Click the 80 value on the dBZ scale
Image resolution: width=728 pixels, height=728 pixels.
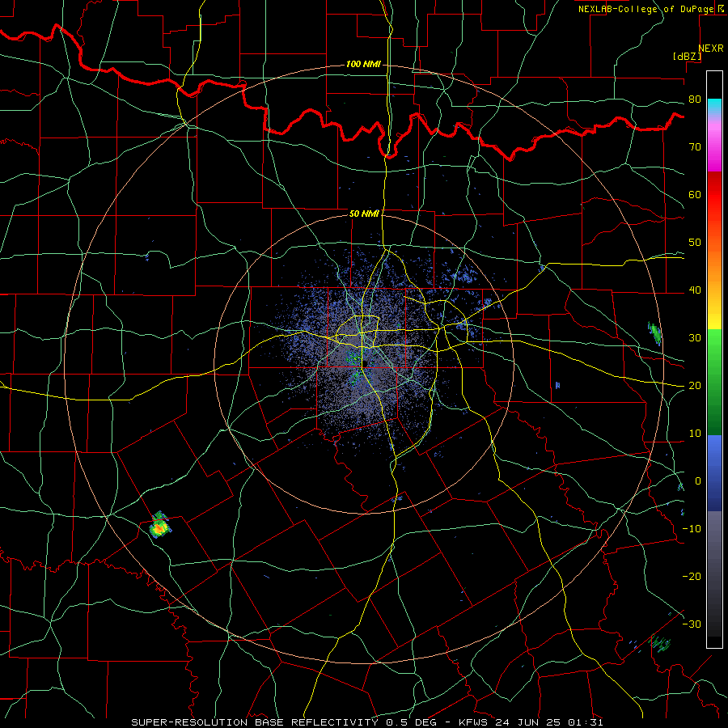pos(695,99)
